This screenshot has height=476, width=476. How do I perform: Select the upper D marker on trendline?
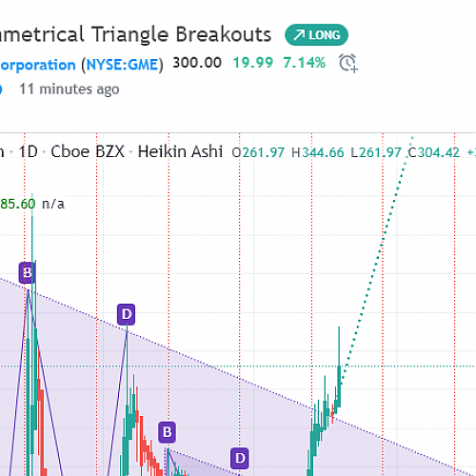[127, 314]
